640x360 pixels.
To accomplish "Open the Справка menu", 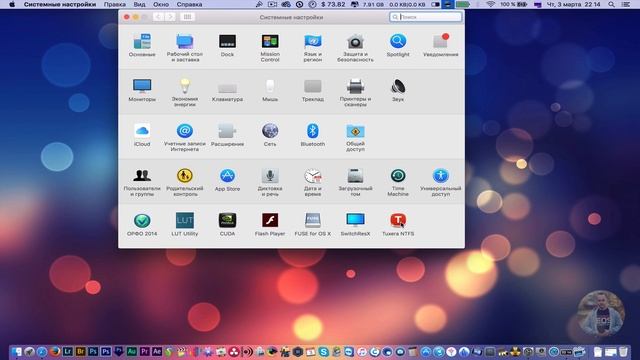I will (x=189, y=4).
